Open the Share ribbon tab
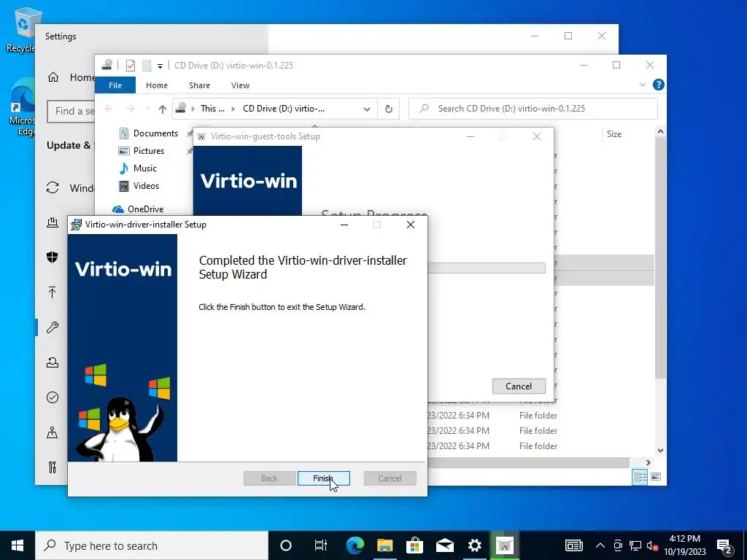 (199, 85)
